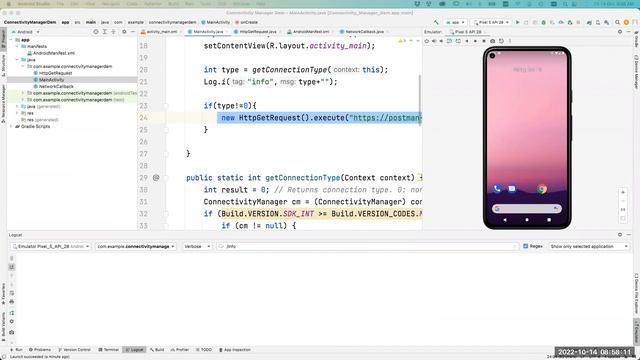Viewport: 640px width, 360px height.
Task: Open the Problems tool window button
Action: tap(40, 350)
